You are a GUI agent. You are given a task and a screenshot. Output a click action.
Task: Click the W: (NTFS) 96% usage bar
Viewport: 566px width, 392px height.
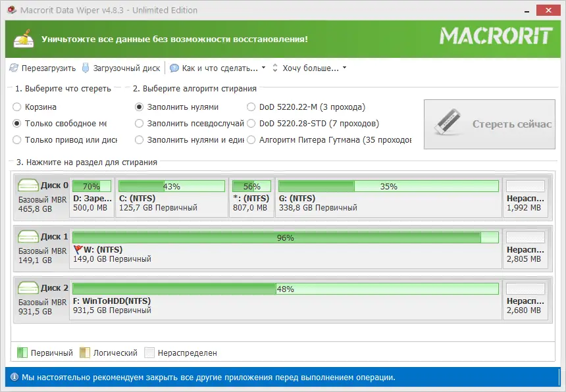[x=286, y=237]
